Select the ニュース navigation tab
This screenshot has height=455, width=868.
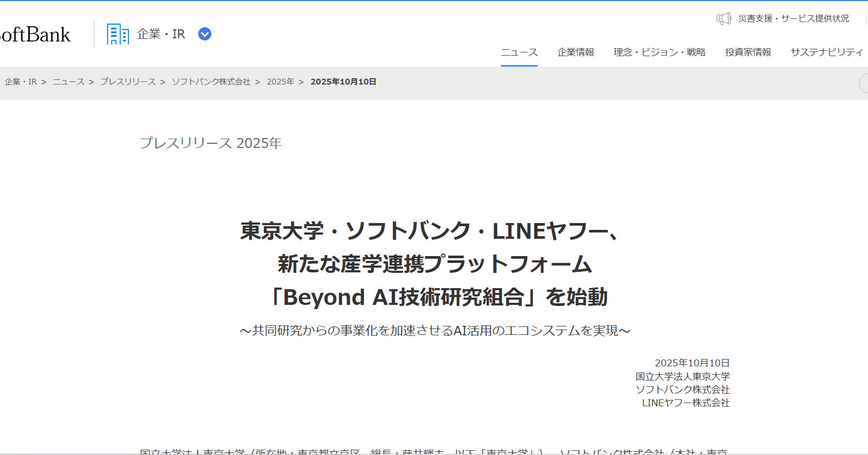click(519, 52)
